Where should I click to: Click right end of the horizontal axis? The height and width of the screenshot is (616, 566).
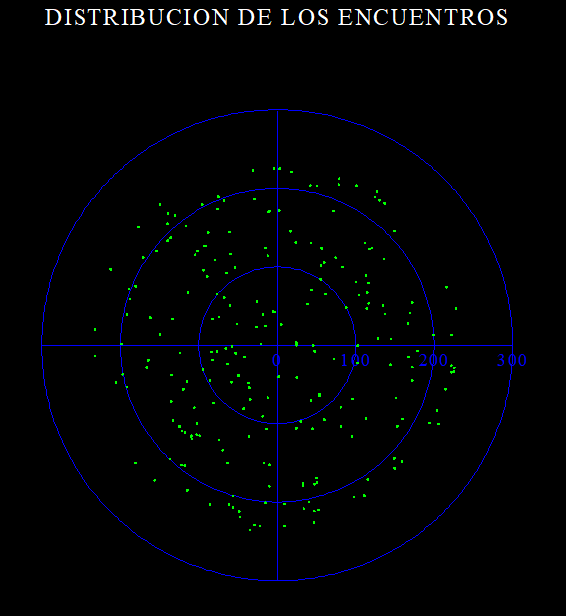[x=512, y=345]
